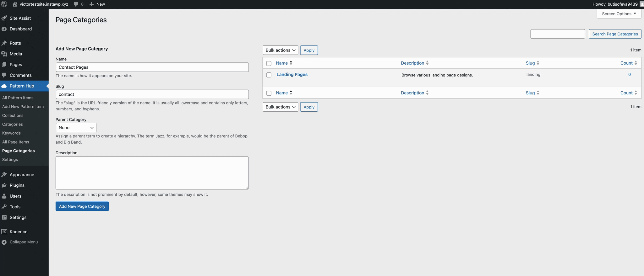Click the Kadence logo icon
This screenshot has width=644, height=276.
(x=4, y=231)
